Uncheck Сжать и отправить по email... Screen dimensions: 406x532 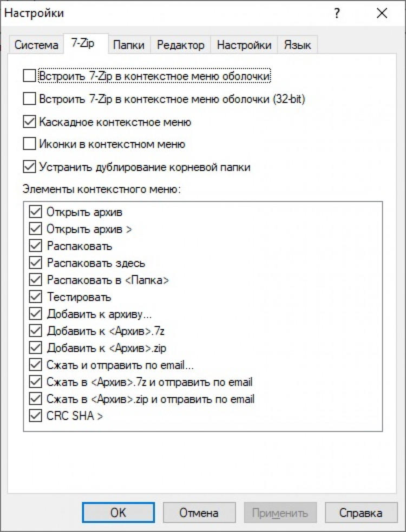coord(36,365)
